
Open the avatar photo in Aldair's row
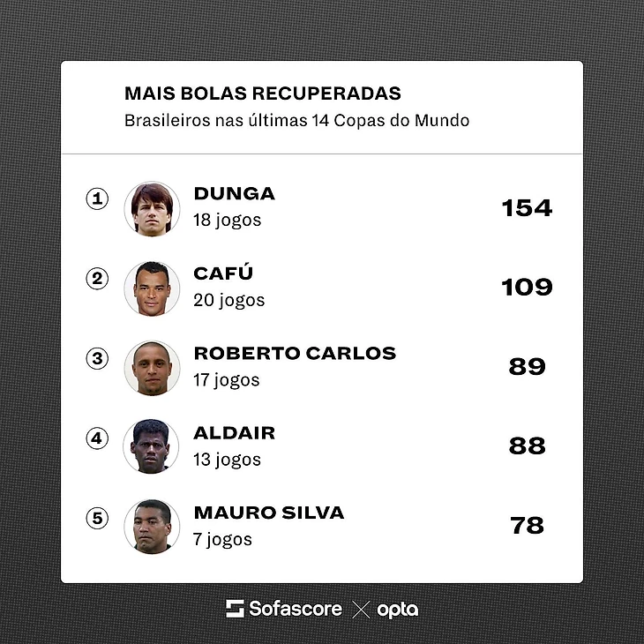tap(151, 447)
